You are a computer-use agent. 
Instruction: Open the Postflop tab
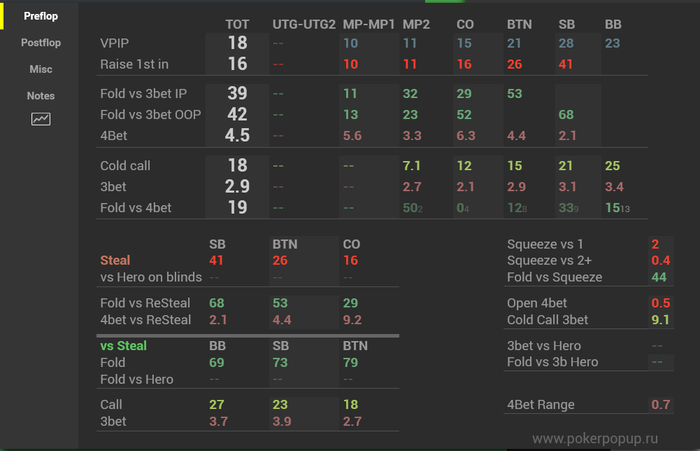point(41,43)
